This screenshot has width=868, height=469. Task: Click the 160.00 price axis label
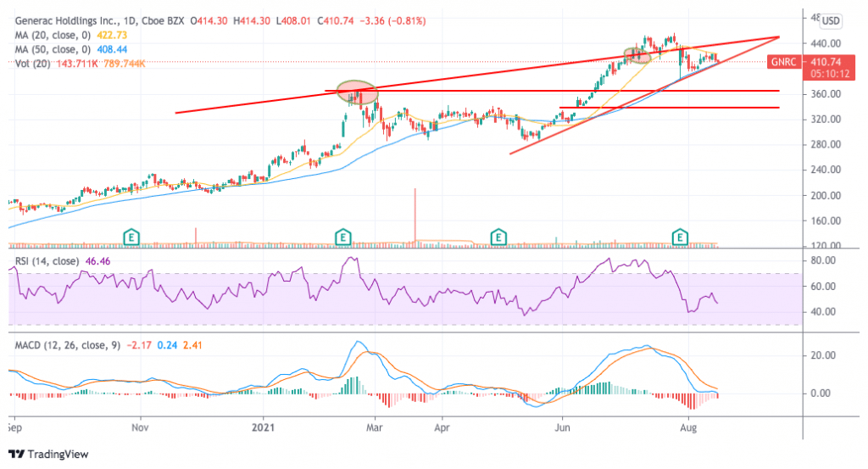click(826, 221)
